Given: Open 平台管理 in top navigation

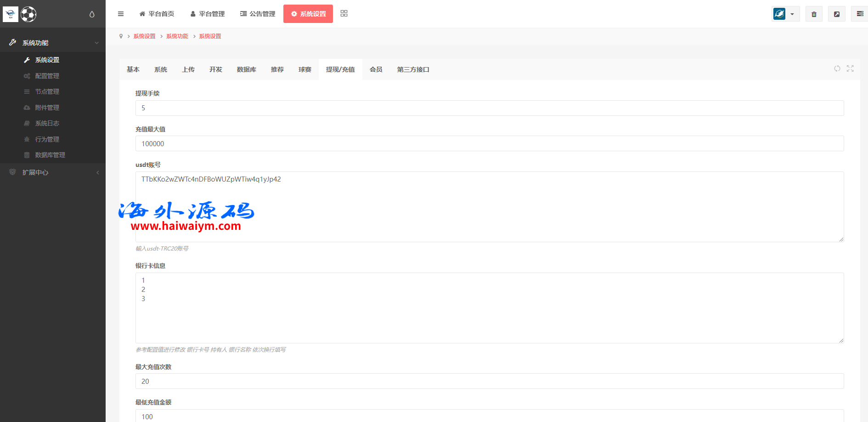Looking at the screenshot, I should pyautogui.click(x=208, y=14).
